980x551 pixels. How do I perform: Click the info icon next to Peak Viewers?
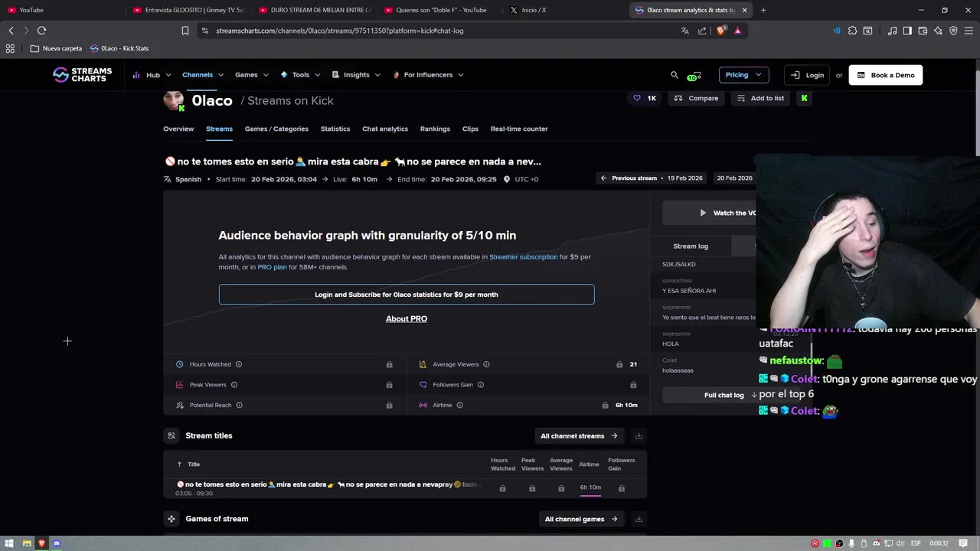click(234, 385)
